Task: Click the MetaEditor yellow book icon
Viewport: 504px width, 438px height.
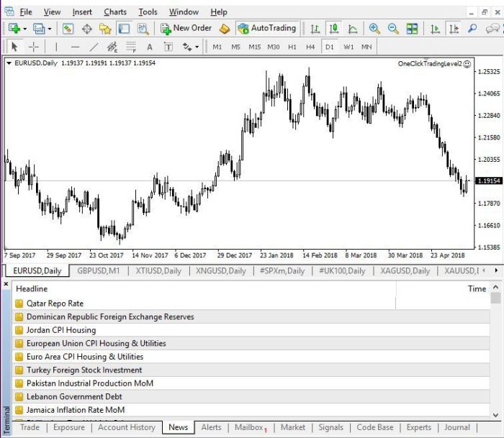Action: [225, 29]
